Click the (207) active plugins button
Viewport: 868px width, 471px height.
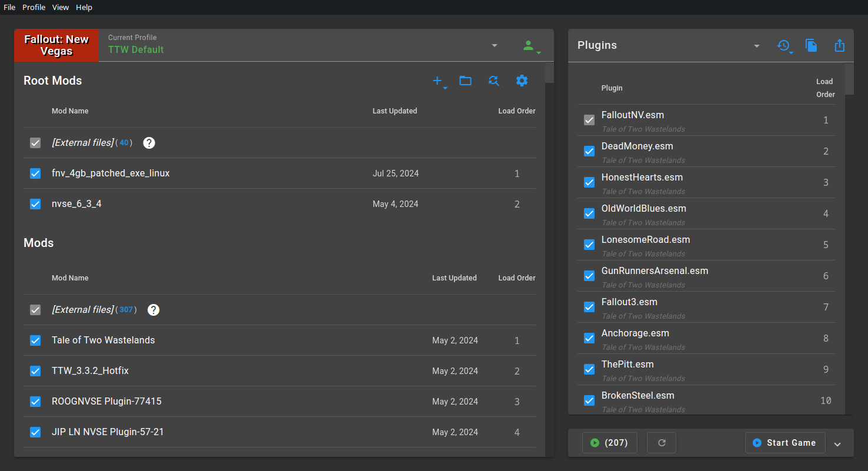point(610,443)
